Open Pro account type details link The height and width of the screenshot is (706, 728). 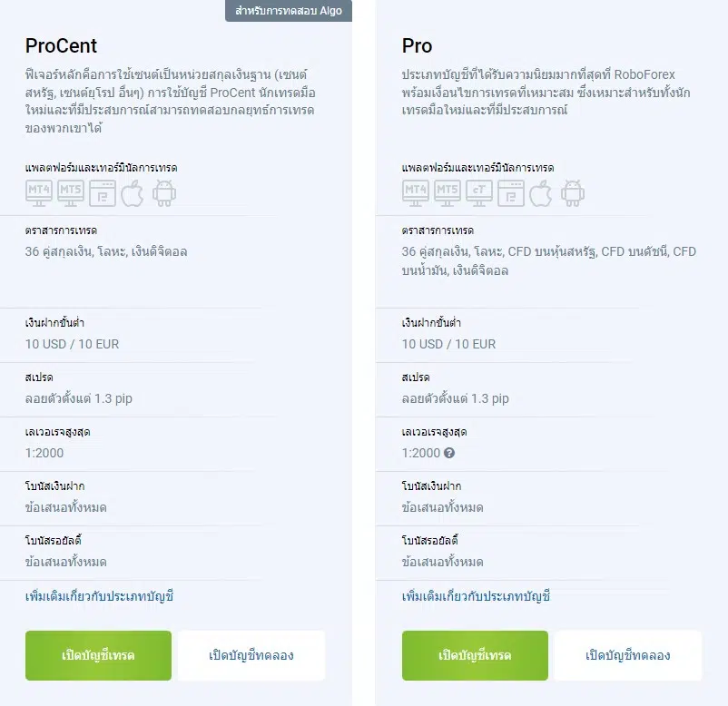476,596
